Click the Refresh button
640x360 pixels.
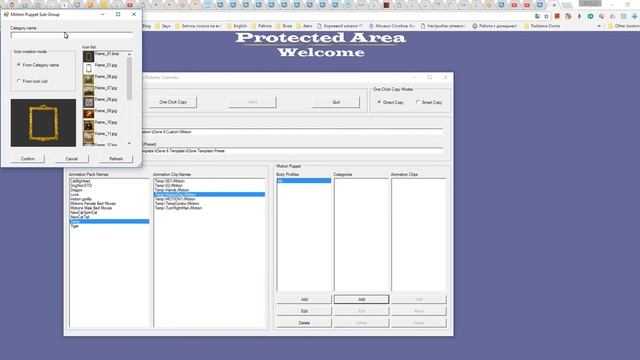pos(116,158)
